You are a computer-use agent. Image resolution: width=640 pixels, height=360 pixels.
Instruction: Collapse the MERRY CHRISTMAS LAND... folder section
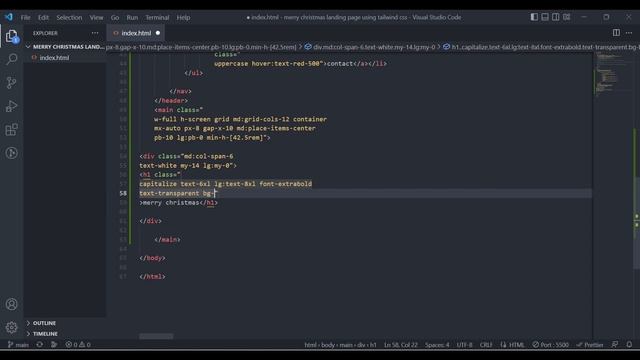tap(65, 47)
